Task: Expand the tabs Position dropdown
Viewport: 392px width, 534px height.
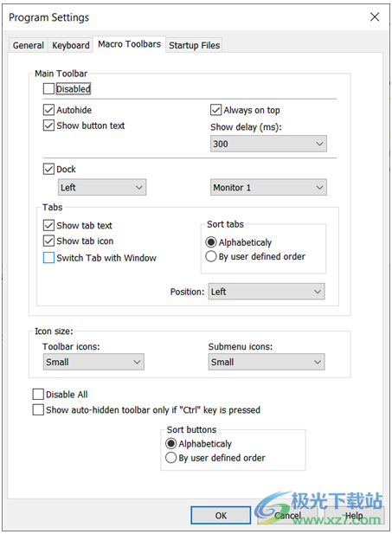Action: click(x=267, y=292)
